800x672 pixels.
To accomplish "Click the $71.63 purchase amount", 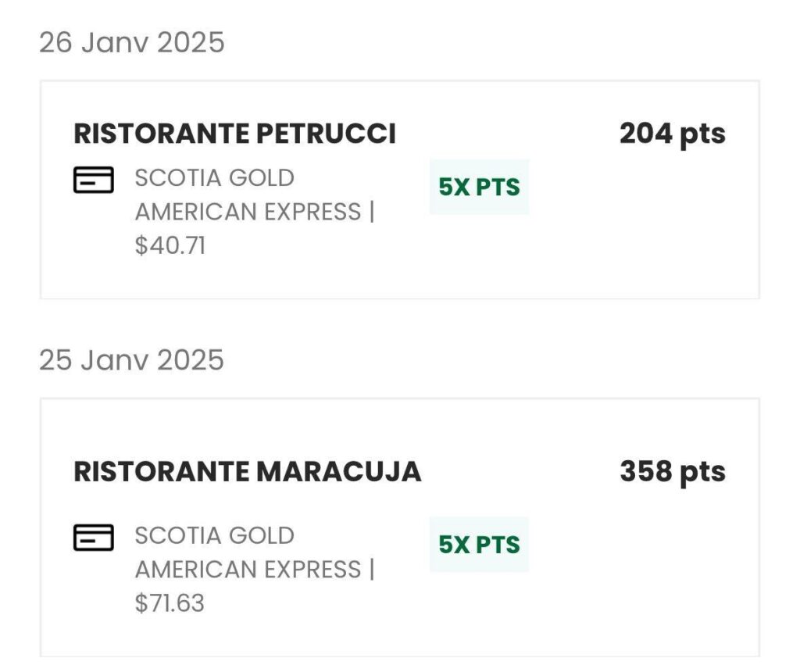I will pyautogui.click(x=170, y=604).
